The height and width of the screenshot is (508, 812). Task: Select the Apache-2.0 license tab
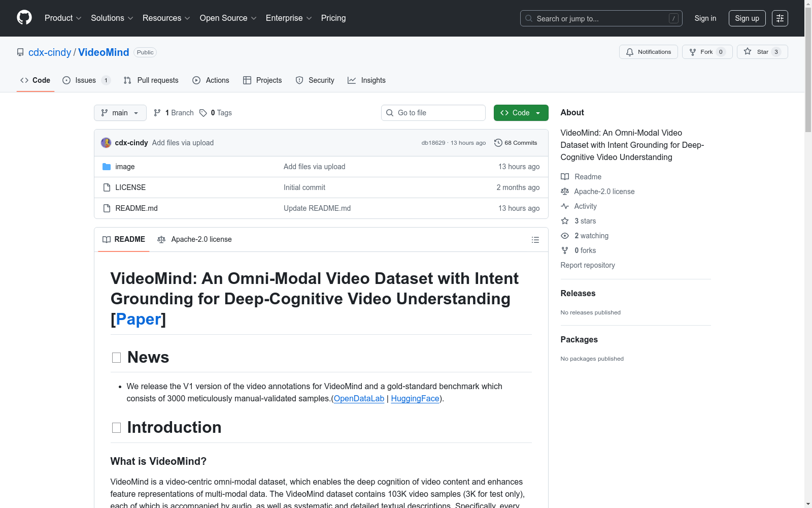pyautogui.click(x=194, y=239)
